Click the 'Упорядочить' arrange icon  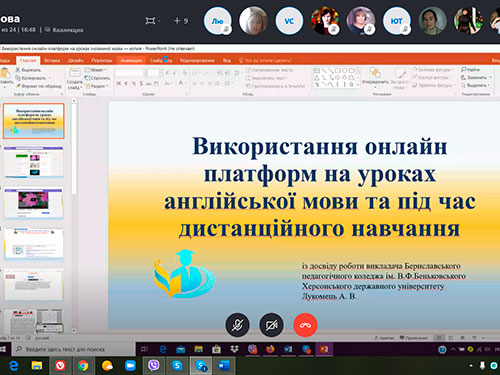click(x=375, y=73)
